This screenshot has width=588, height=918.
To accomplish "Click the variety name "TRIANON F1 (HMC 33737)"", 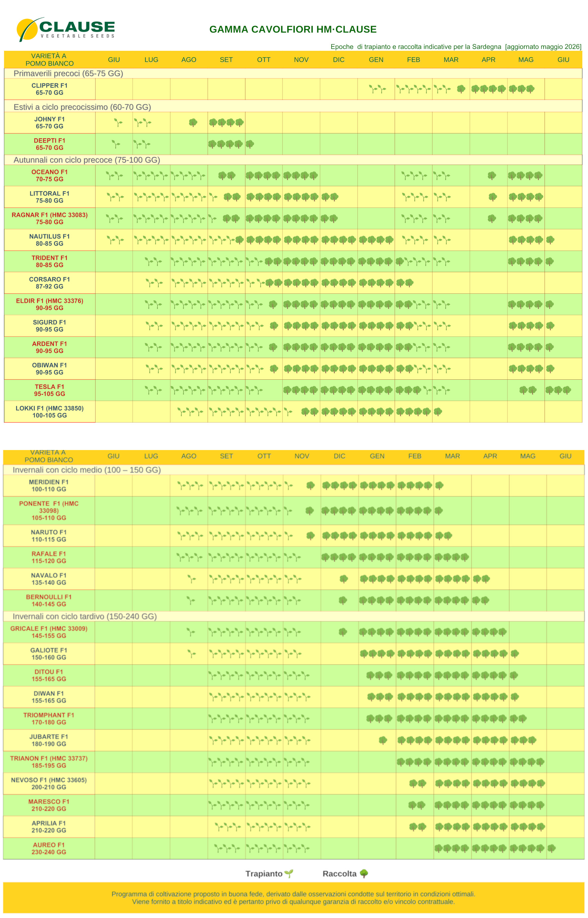I will pos(49,758).
